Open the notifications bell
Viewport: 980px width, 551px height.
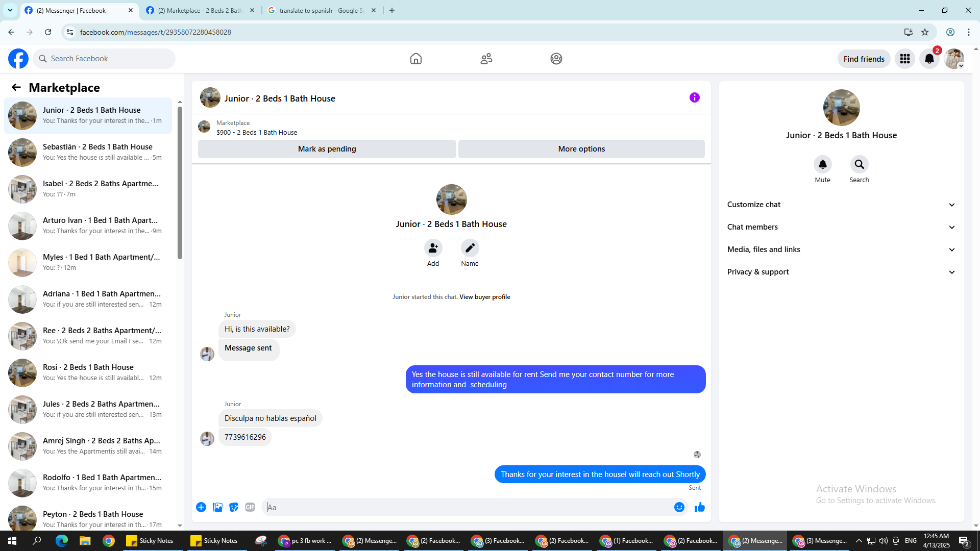929,59
